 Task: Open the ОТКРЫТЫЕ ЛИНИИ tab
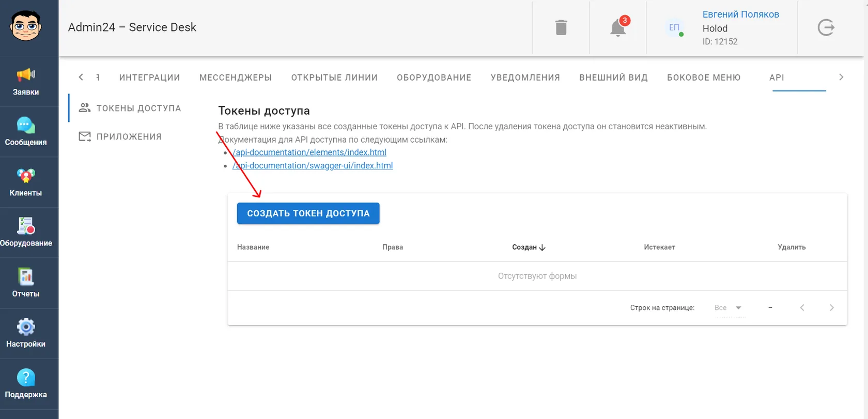[x=334, y=77]
